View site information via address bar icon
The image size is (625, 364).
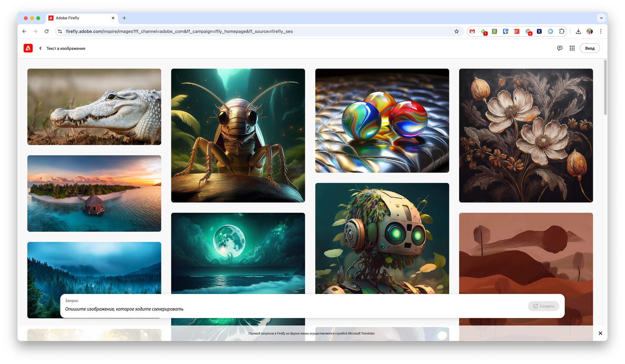click(x=60, y=31)
